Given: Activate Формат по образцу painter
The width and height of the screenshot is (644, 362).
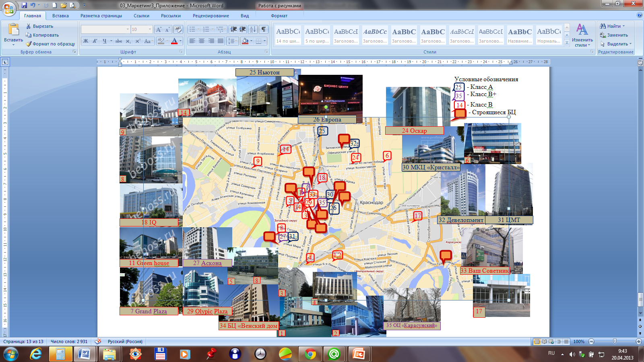Looking at the screenshot, I should (x=50, y=44).
